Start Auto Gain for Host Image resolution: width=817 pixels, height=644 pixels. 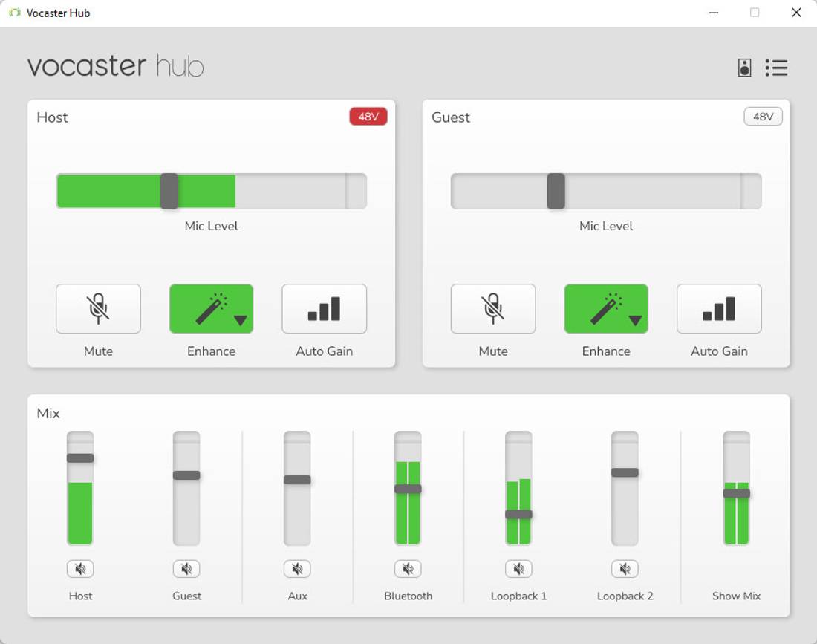coord(324,308)
